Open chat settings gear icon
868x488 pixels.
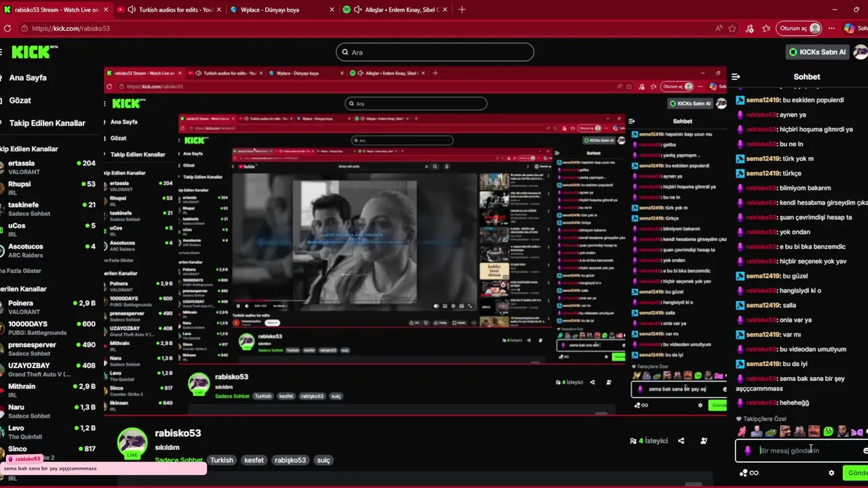[831, 473]
